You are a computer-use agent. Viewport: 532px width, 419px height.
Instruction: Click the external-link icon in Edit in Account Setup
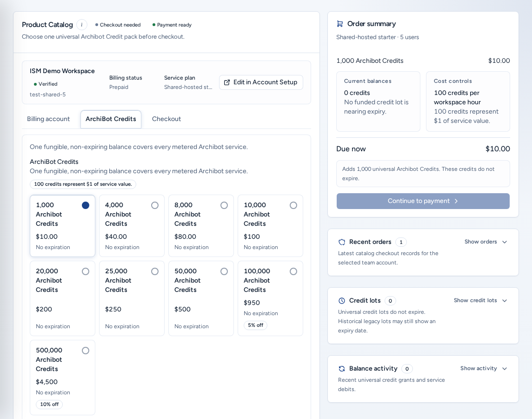pos(227,82)
